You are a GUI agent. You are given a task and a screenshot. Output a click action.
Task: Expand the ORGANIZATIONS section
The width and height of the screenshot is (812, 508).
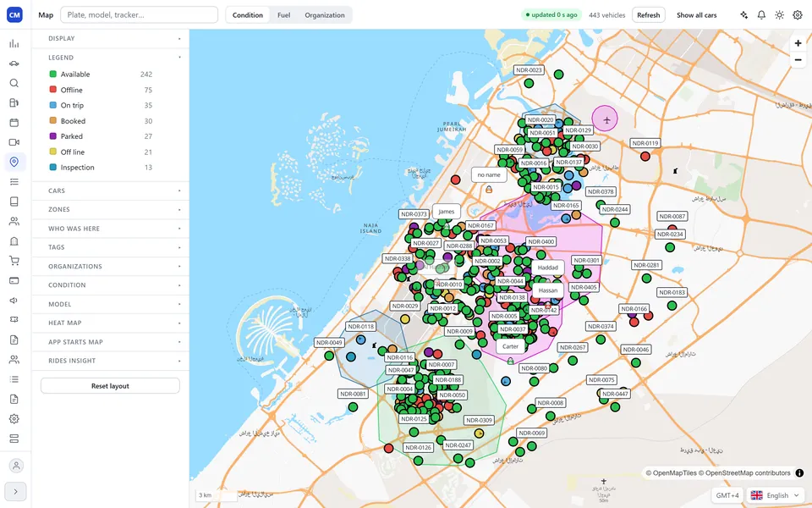[110, 267]
